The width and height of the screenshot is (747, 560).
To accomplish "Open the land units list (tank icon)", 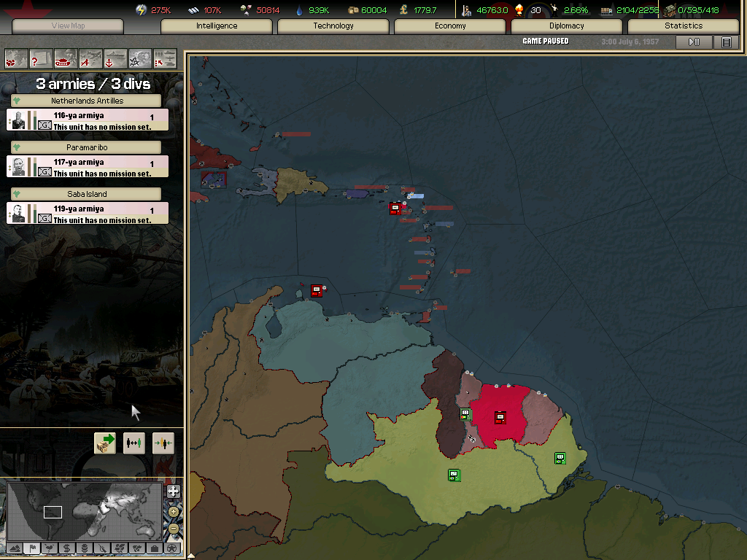I will pyautogui.click(x=66, y=58).
